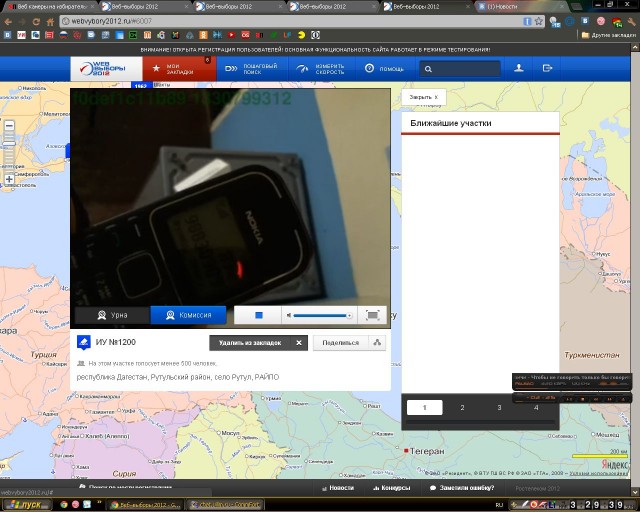Click Pac-Man yellow bookmark icon

301,35
